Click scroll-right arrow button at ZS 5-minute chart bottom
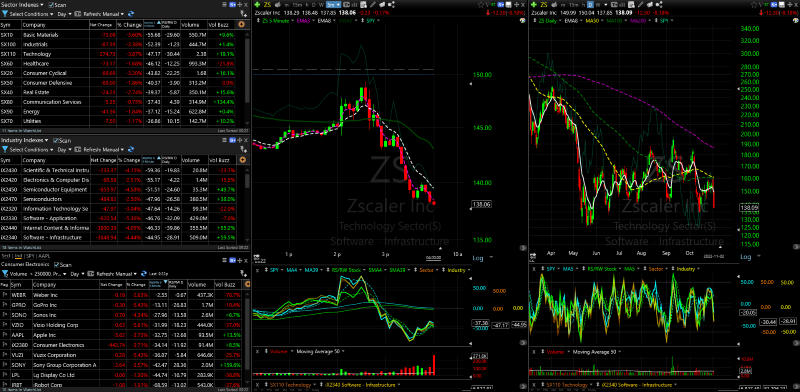 tap(522, 248)
